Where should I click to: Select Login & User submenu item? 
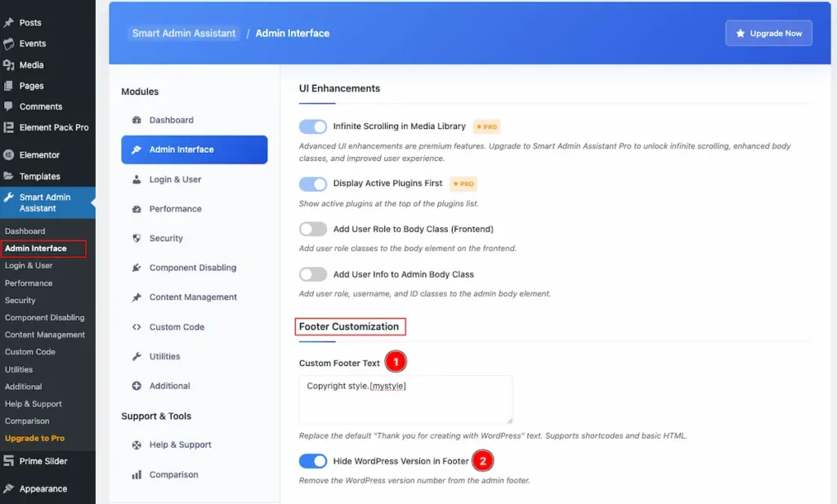(29, 265)
